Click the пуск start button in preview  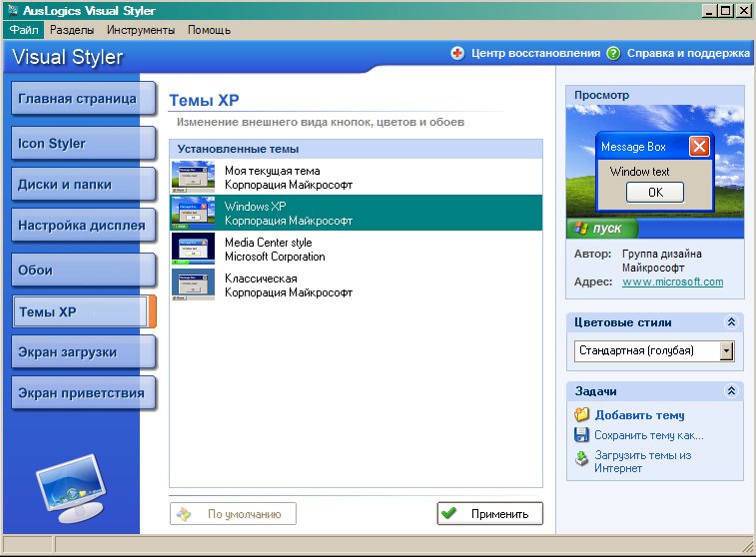[x=602, y=228]
